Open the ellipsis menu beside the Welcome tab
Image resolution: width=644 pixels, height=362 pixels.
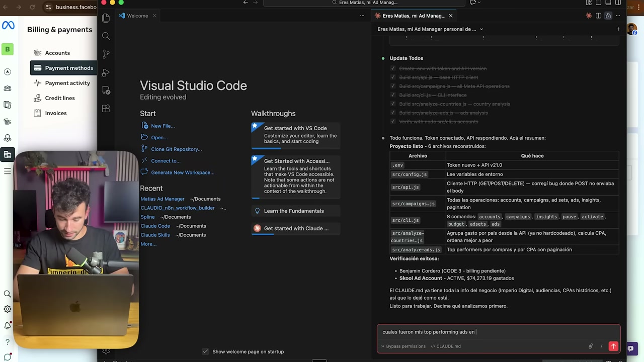click(x=362, y=16)
